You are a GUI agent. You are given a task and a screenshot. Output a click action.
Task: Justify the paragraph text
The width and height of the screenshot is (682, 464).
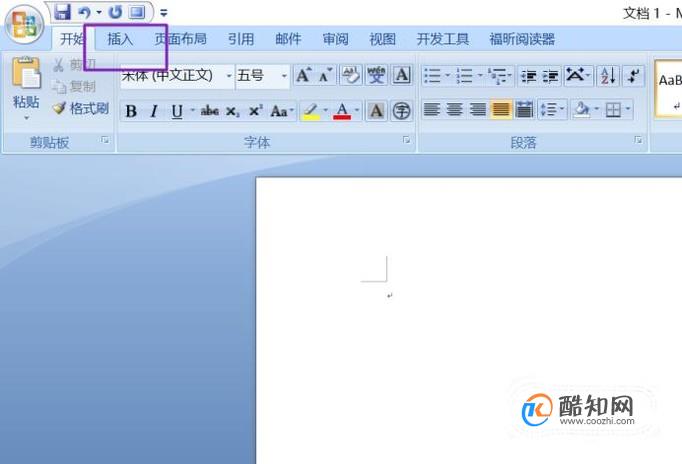click(x=501, y=110)
